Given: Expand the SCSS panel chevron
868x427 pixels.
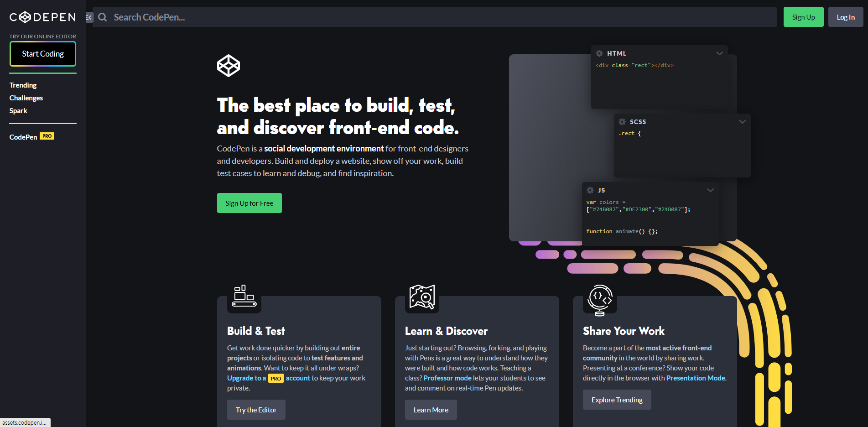Looking at the screenshot, I should coord(742,122).
